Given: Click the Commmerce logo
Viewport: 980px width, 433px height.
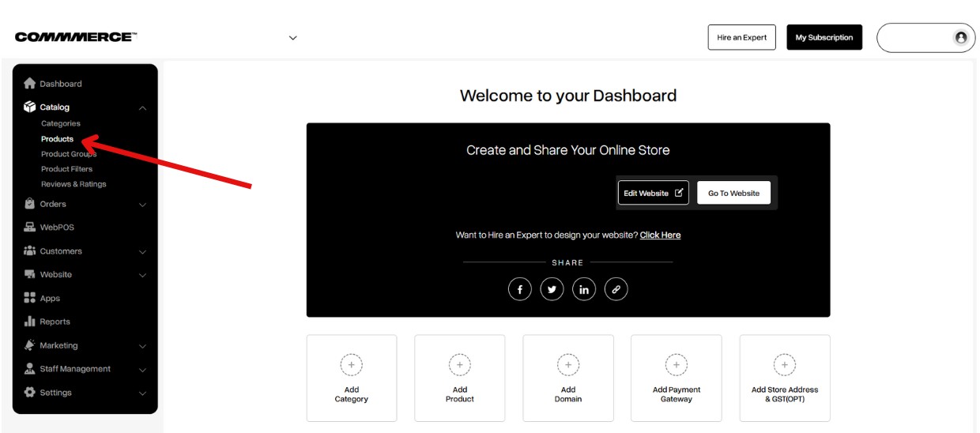Looking at the screenshot, I should pyautogui.click(x=76, y=37).
